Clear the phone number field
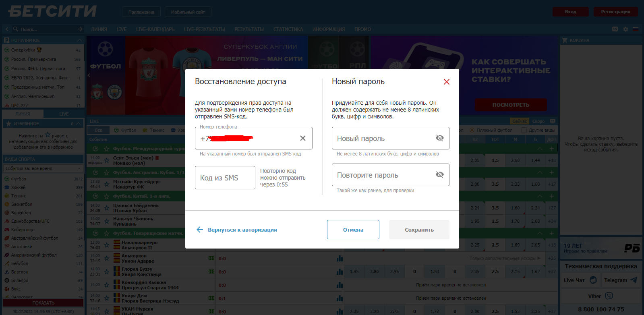 (302, 138)
